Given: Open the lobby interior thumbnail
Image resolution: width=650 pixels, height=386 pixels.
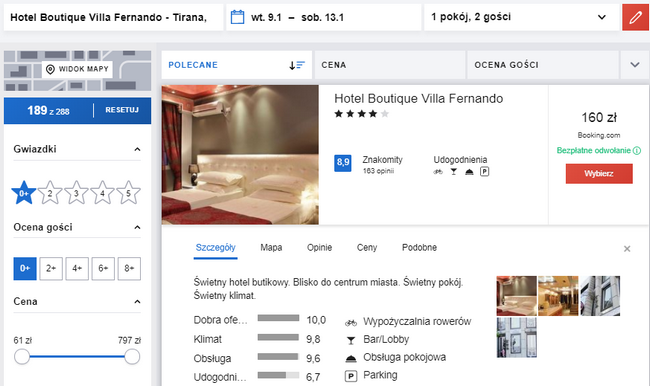Looking at the screenshot, I should click(558, 296).
